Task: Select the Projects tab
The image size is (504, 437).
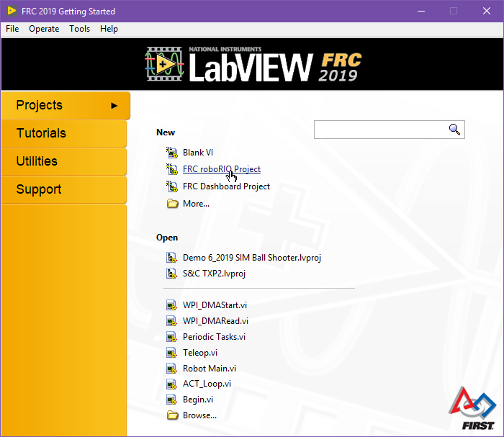Action: tap(66, 105)
